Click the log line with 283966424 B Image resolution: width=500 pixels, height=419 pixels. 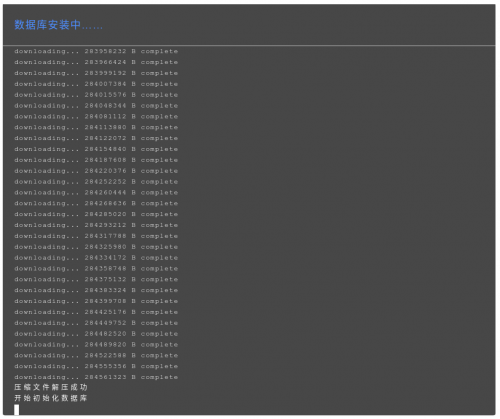tap(96, 62)
